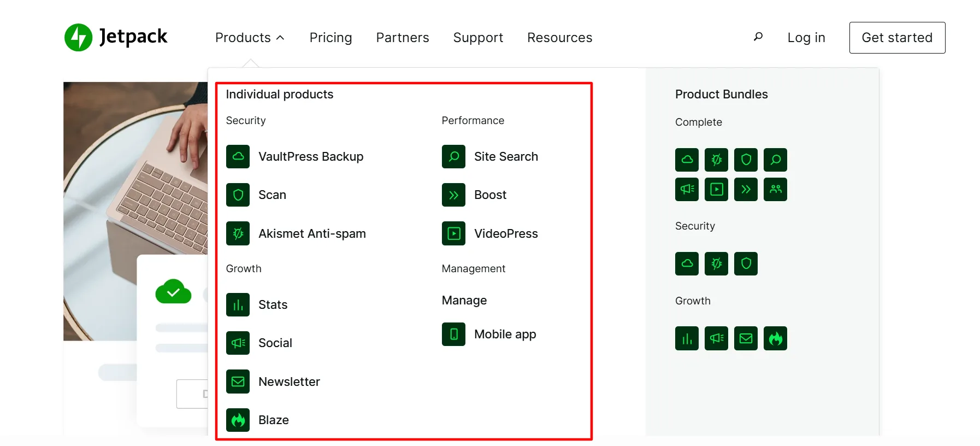Click boost chevrons icon in Complete bundle
Image resolution: width=980 pixels, height=446 pixels.
coord(746,189)
